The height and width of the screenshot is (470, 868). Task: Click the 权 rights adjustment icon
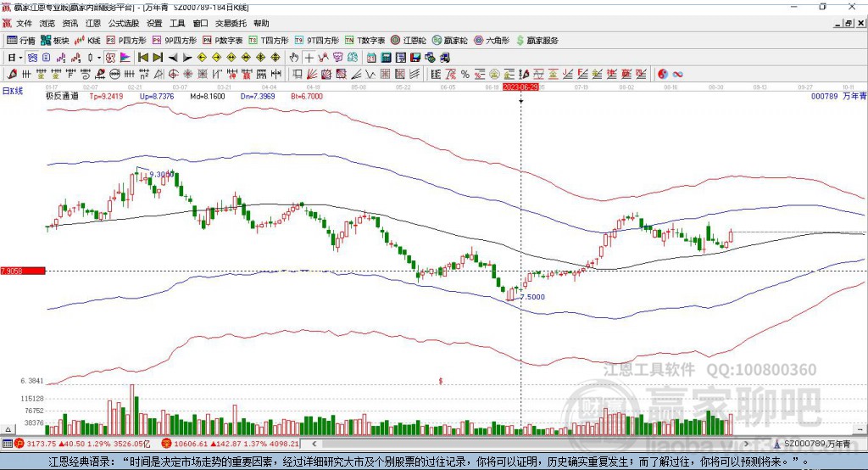point(111,58)
